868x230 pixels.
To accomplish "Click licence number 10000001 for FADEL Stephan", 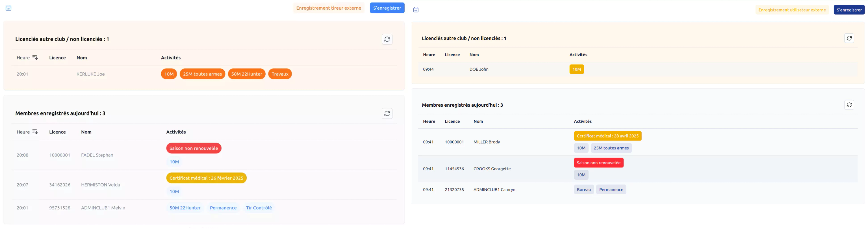I will click(60, 155).
